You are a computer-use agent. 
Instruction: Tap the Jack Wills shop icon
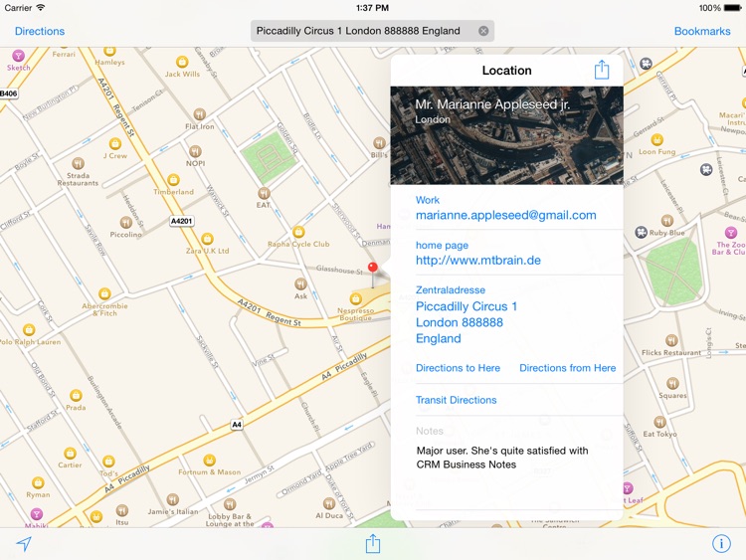point(182,62)
